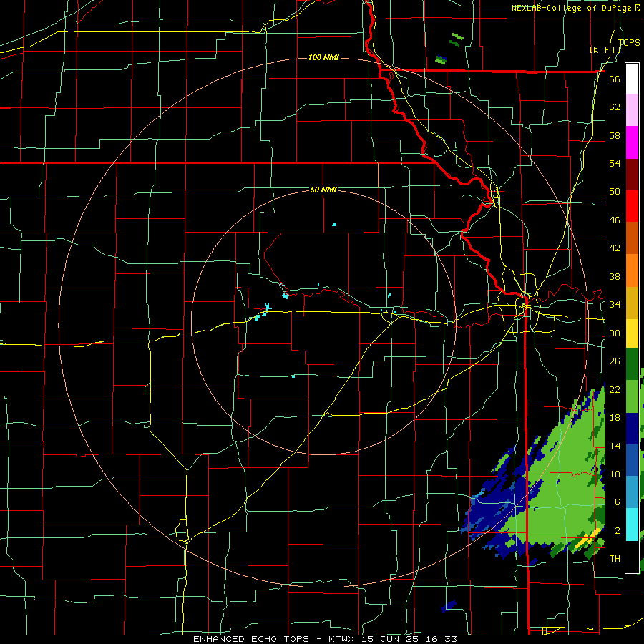
Task: Click the NEXLAB-College of DuPage credit text
Action: pyautogui.click(x=577, y=8)
